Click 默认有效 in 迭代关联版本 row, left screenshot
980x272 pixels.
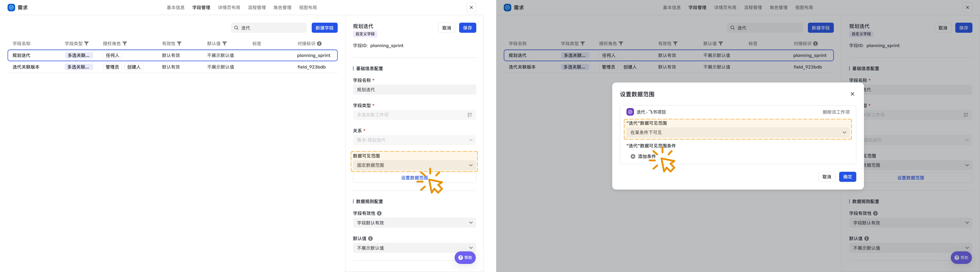171,67
